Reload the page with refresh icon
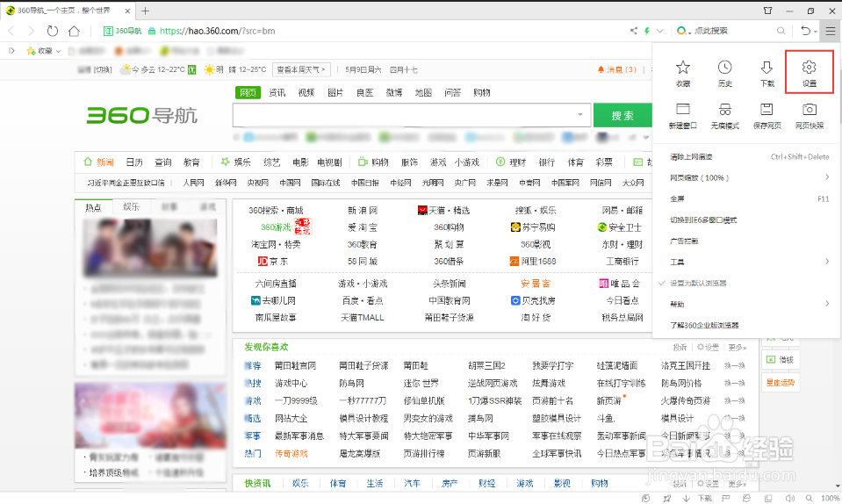This screenshot has width=842, height=504. pyautogui.click(x=52, y=31)
